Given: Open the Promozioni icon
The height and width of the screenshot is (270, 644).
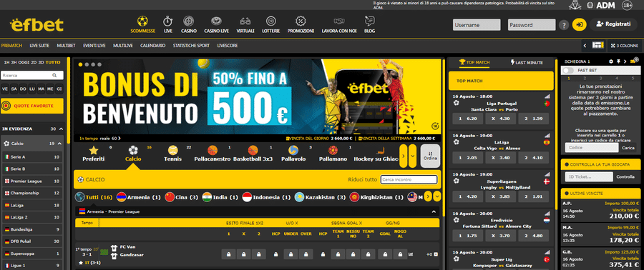Looking at the screenshot, I should pyautogui.click(x=301, y=21).
